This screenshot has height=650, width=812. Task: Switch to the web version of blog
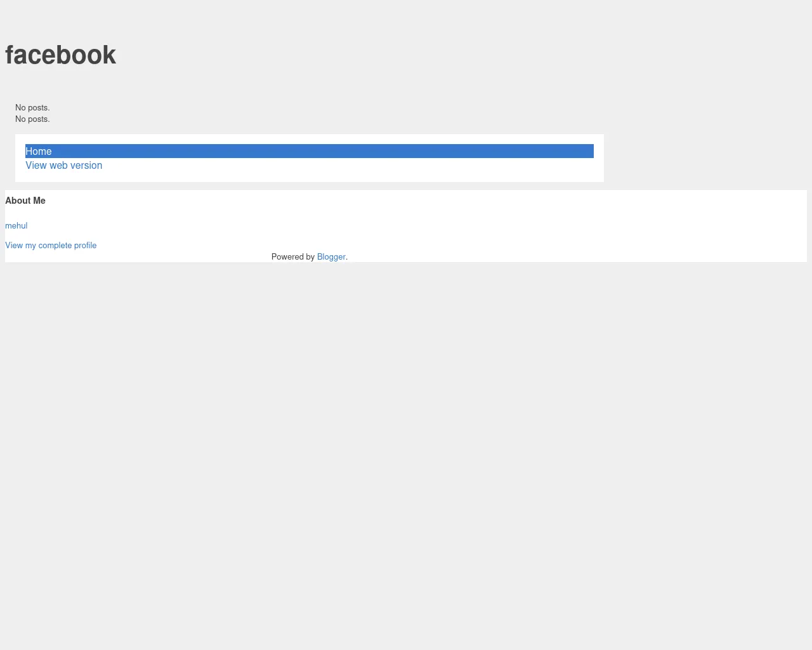(63, 165)
